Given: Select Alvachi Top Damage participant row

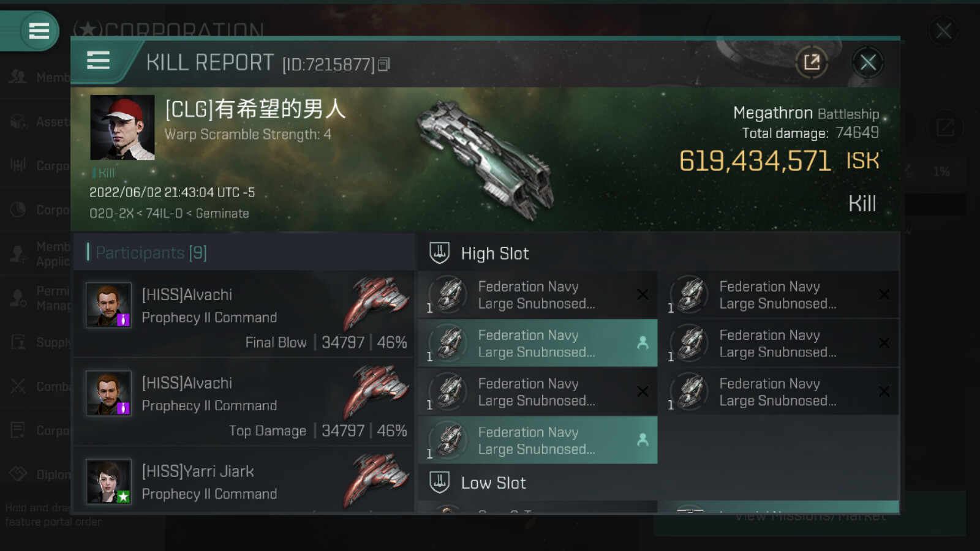Looking at the screenshot, I should (244, 403).
